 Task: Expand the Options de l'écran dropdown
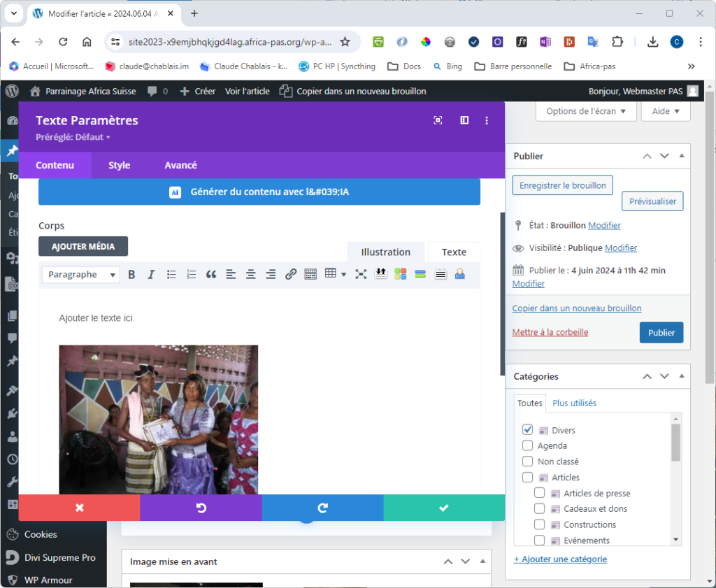(586, 111)
